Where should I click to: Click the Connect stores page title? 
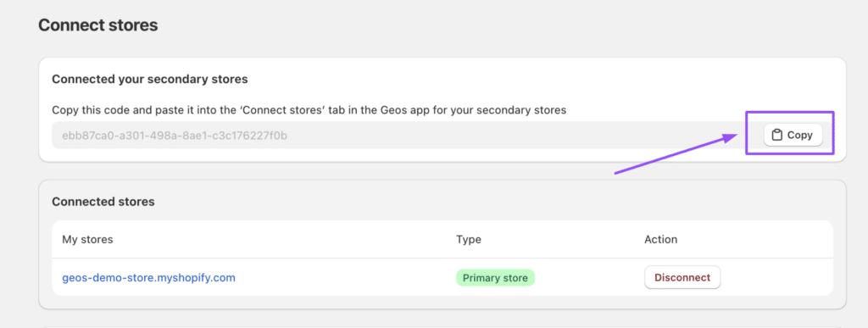click(98, 25)
